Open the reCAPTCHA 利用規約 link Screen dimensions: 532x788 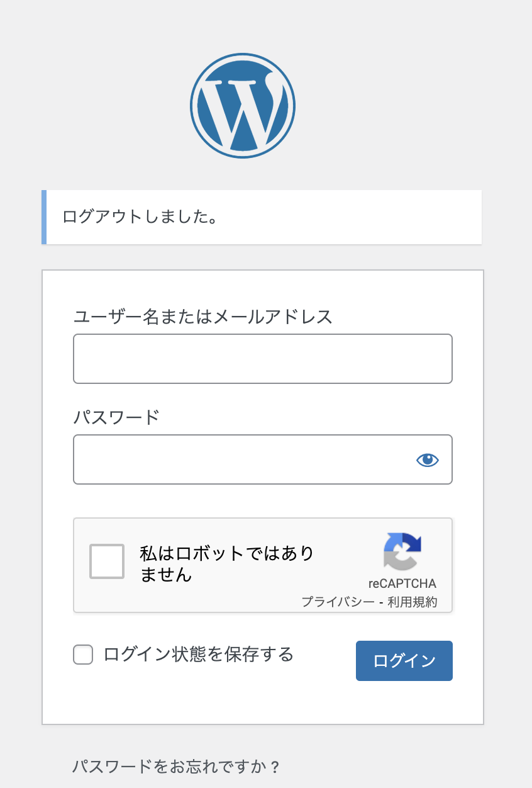(x=412, y=602)
